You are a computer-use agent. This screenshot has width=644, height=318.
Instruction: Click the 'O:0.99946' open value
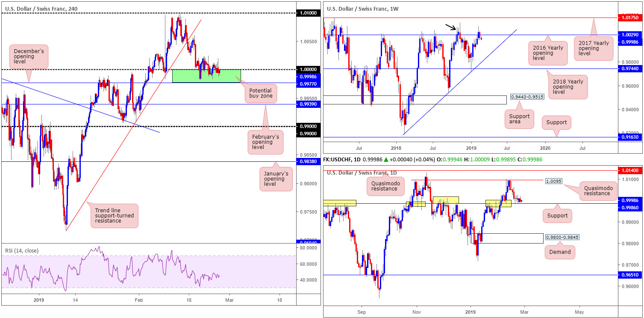449,159
